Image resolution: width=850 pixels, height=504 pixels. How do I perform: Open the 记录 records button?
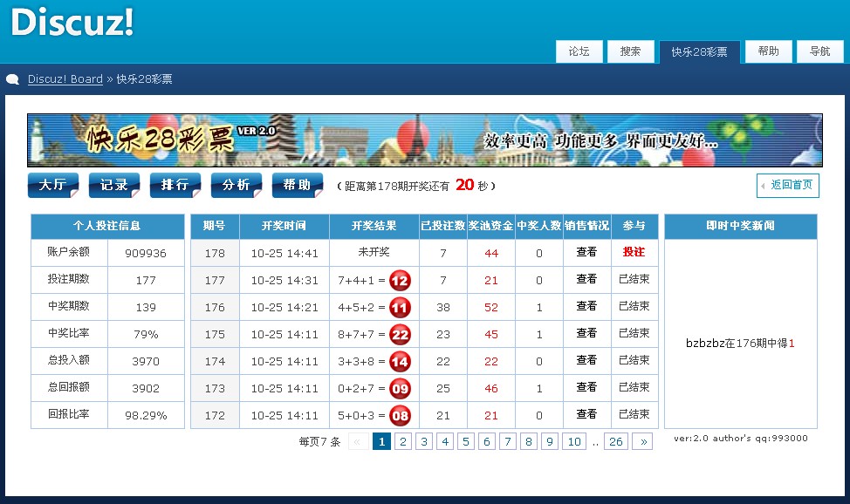point(114,186)
